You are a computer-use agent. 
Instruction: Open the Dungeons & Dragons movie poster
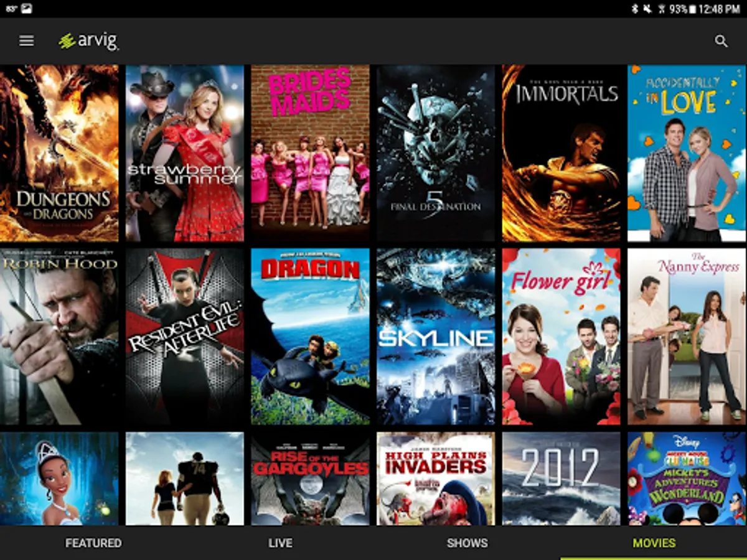59,153
